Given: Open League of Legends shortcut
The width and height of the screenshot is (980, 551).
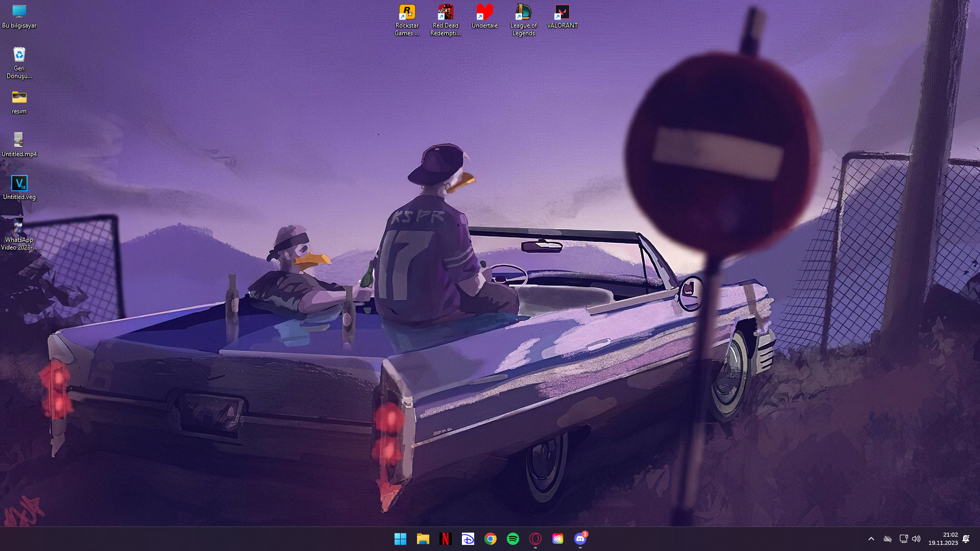Looking at the screenshot, I should (523, 20).
